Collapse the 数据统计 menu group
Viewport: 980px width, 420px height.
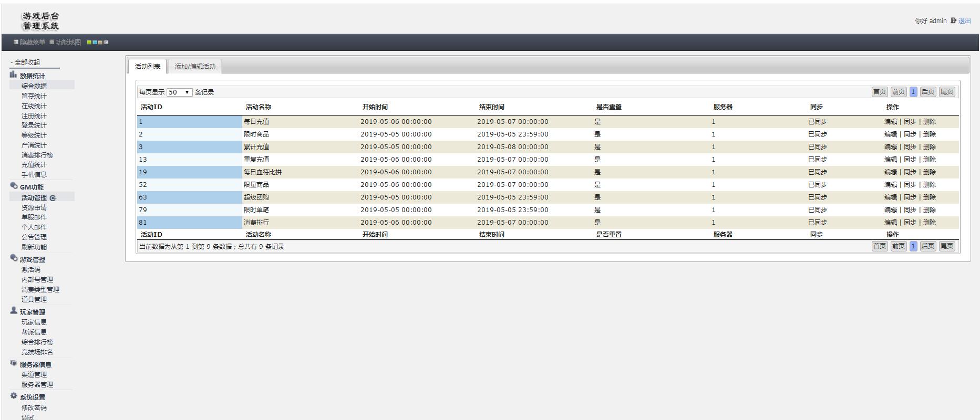32,76
